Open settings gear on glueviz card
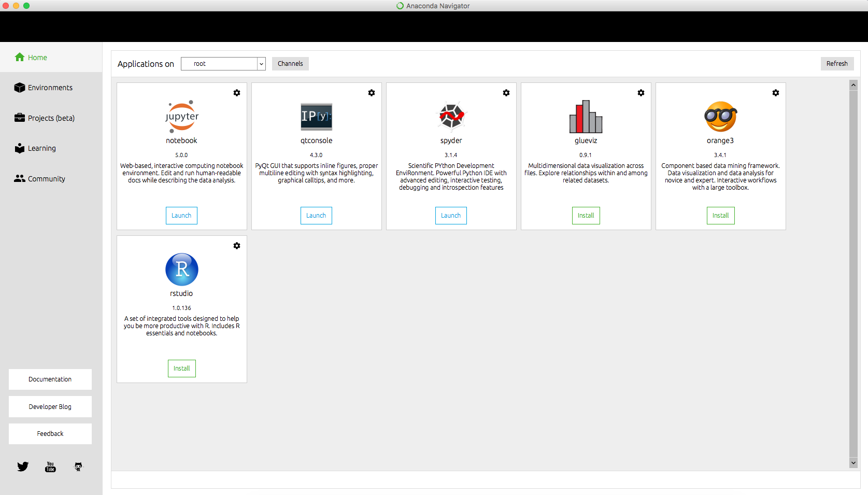868x495 pixels. (641, 93)
